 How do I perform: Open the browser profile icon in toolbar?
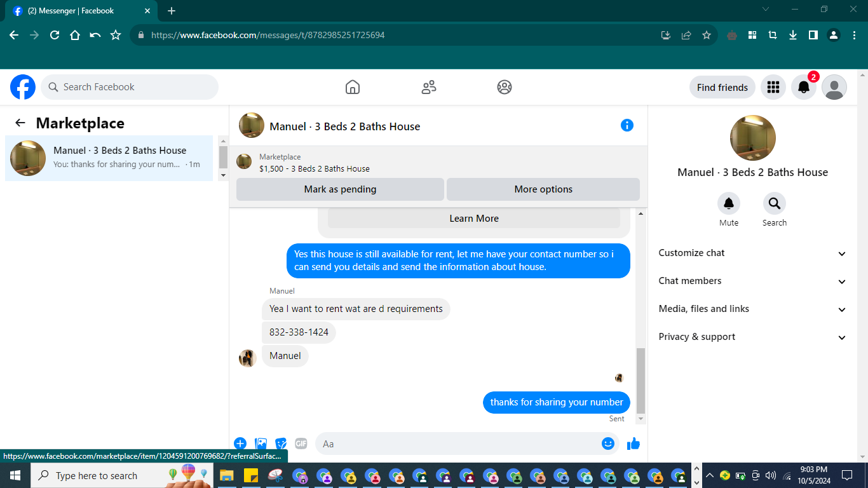pyautogui.click(x=834, y=35)
